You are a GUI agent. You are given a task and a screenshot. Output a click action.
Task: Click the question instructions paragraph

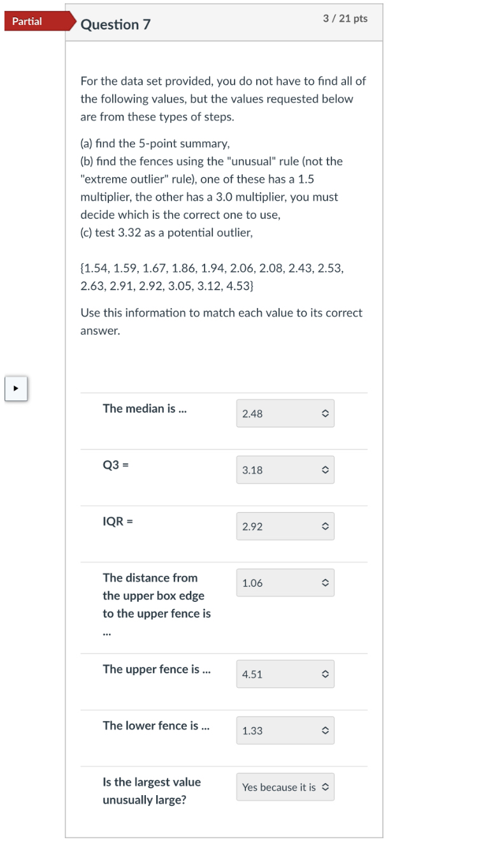(x=222, y=99)
